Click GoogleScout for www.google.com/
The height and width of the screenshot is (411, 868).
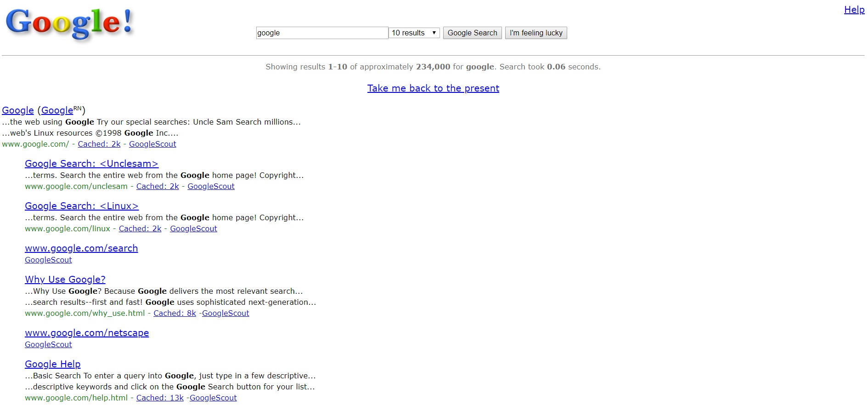(152, 144)
